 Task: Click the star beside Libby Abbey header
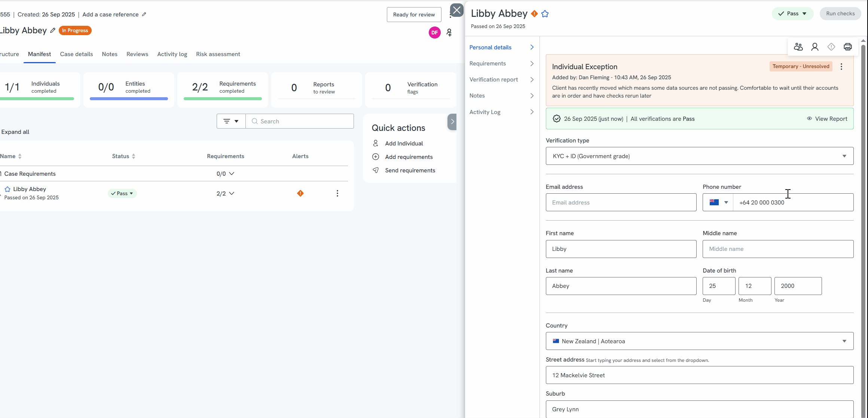point(545,14)
